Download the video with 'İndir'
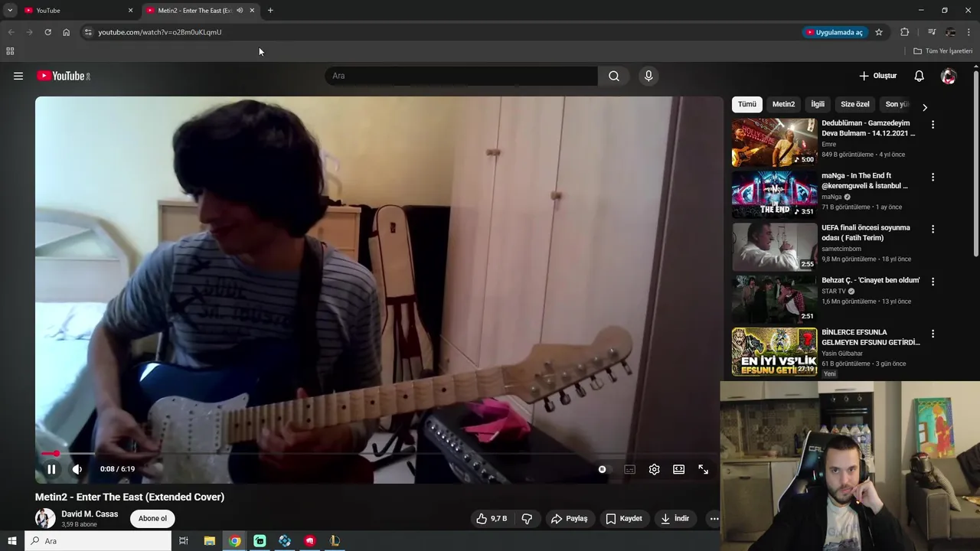 (675, 519)
